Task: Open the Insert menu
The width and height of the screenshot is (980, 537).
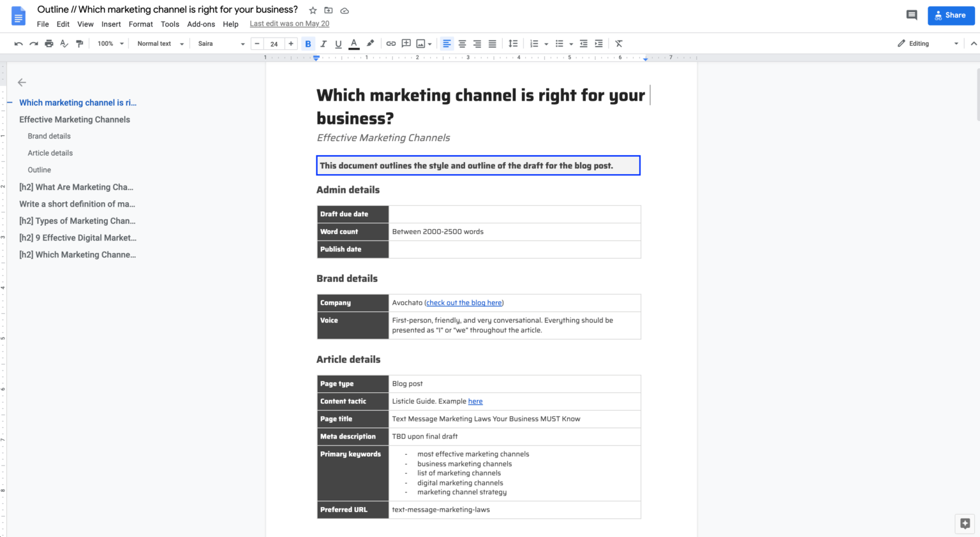Action: (111, 24)
